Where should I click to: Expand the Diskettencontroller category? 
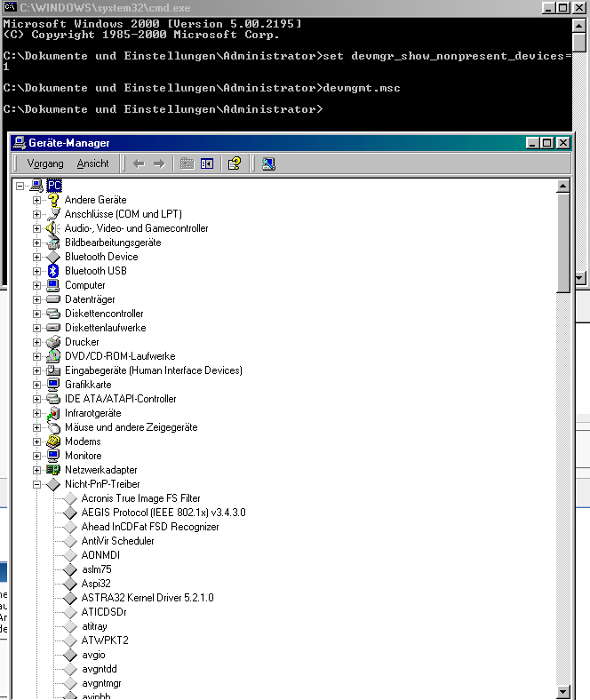(x=37, y=314)
